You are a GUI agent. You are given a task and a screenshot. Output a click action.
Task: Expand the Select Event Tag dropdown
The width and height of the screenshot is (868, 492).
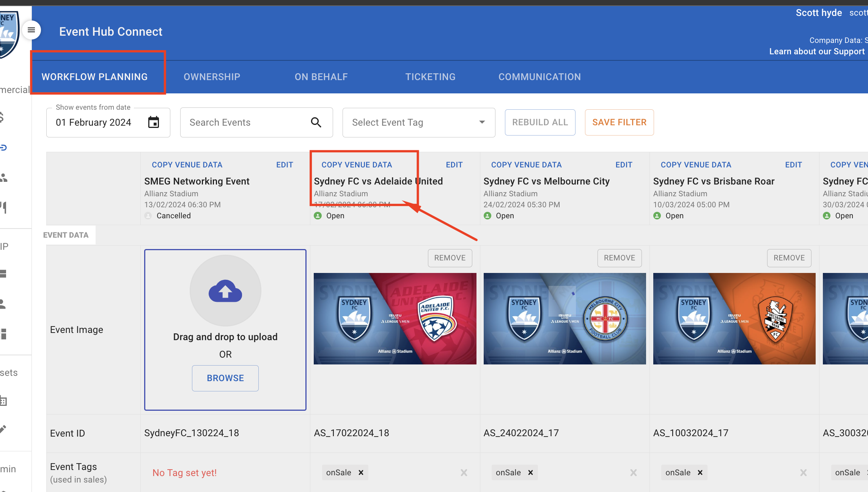(482, 122)
